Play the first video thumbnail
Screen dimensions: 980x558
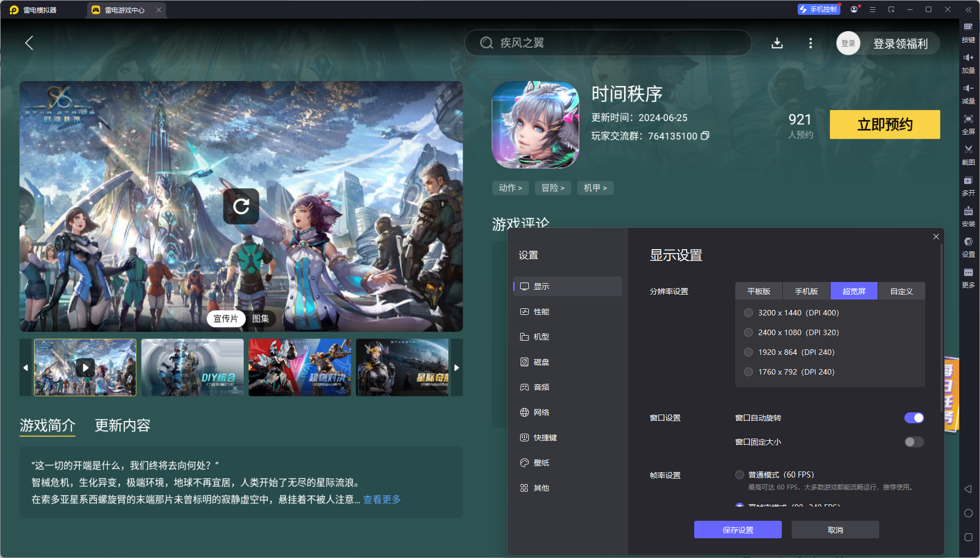[x=85, y=367]
